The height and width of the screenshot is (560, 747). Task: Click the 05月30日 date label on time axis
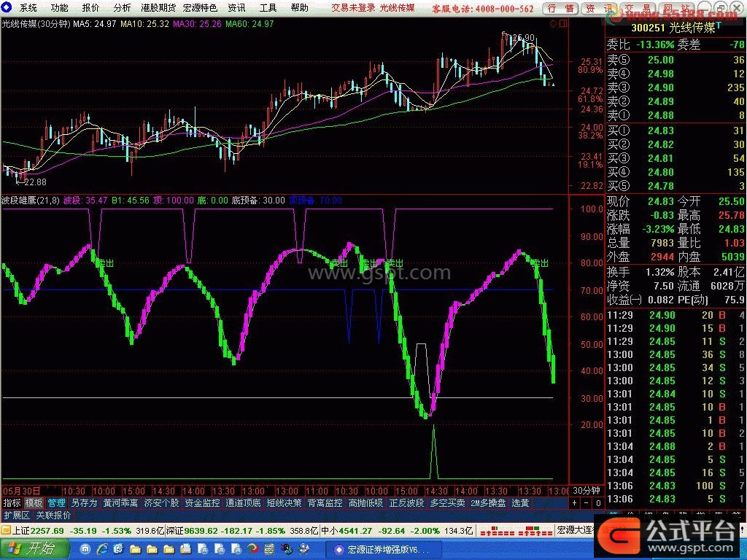21,491
